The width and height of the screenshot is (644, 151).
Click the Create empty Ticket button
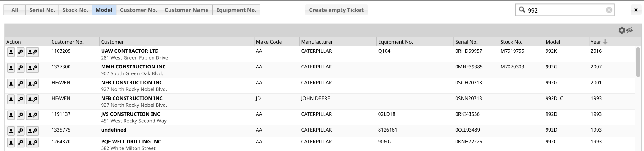point(336,10)
